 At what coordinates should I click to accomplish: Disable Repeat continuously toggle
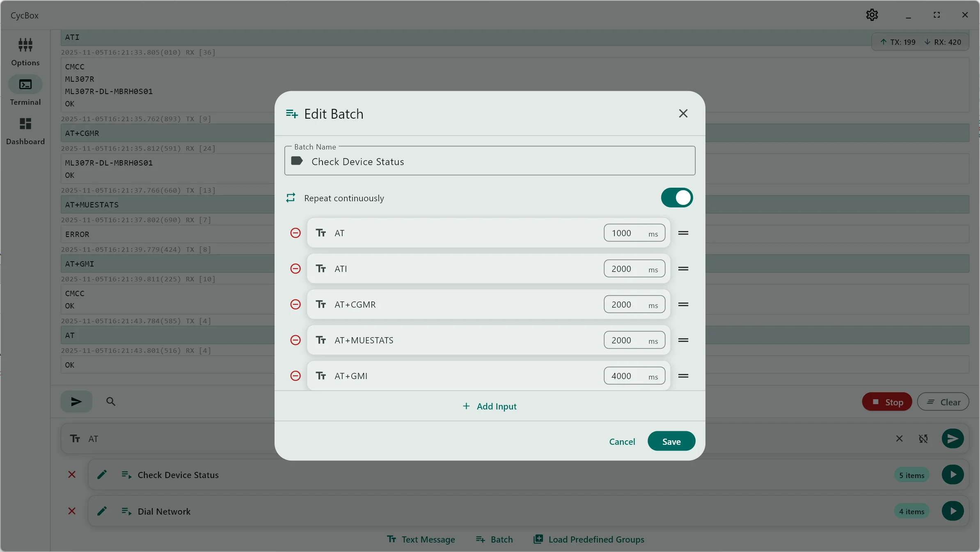[677, 198]
